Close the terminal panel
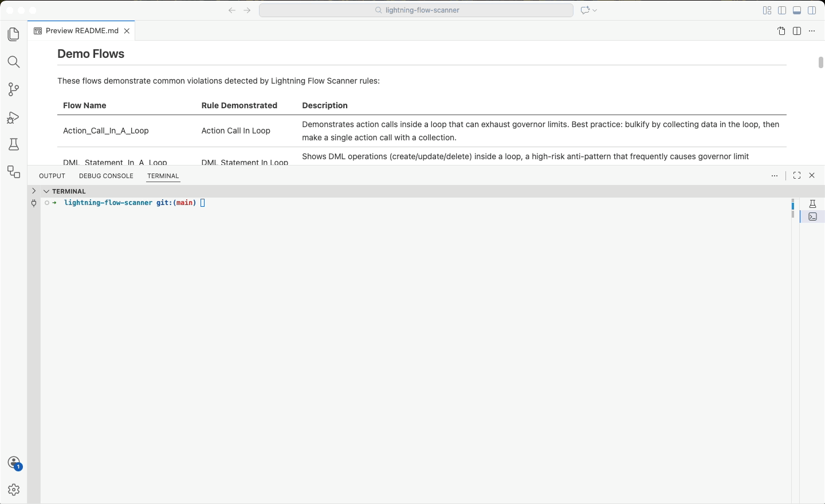This screenshot has height=504, width=825. point(812,175)
